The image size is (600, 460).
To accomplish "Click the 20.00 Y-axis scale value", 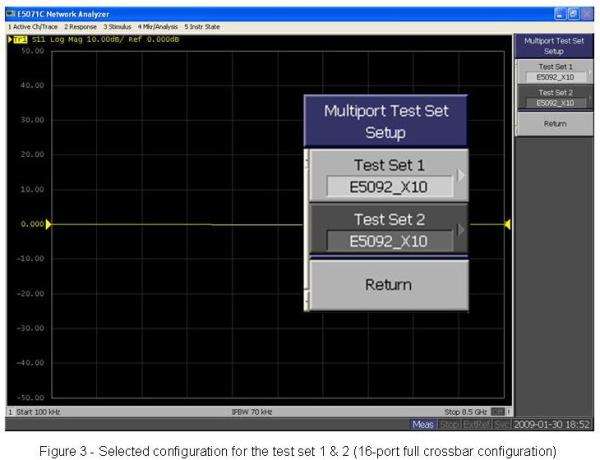I will tap(33, 155).
